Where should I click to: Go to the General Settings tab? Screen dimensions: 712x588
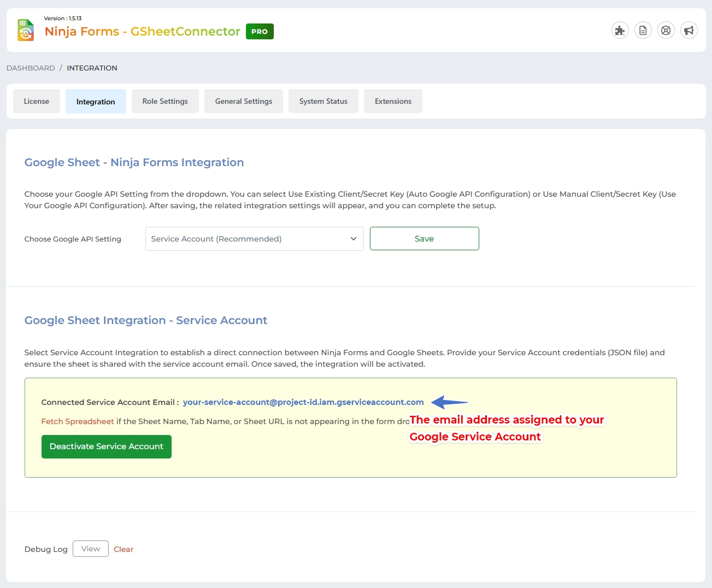[x=244, y=102]
